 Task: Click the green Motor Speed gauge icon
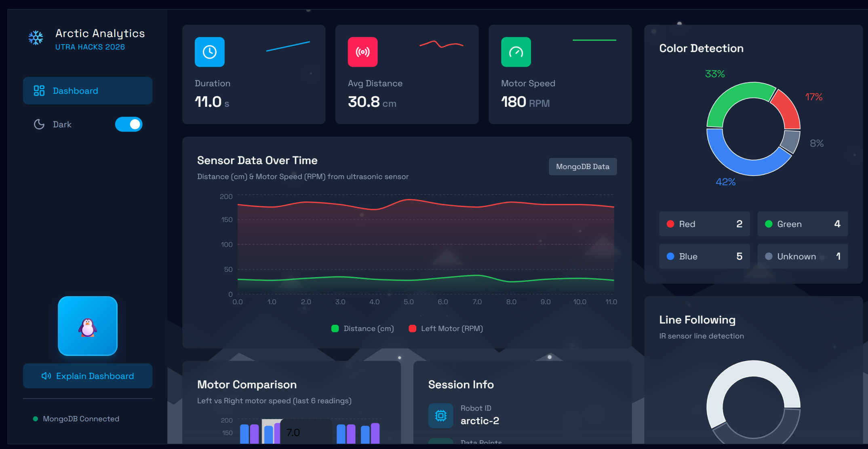coord(516,52)
